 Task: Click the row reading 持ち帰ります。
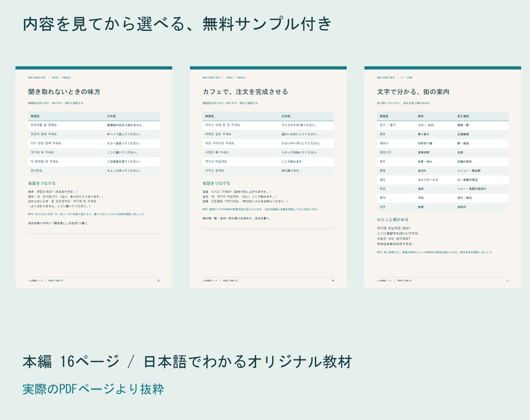click(268, 171)
